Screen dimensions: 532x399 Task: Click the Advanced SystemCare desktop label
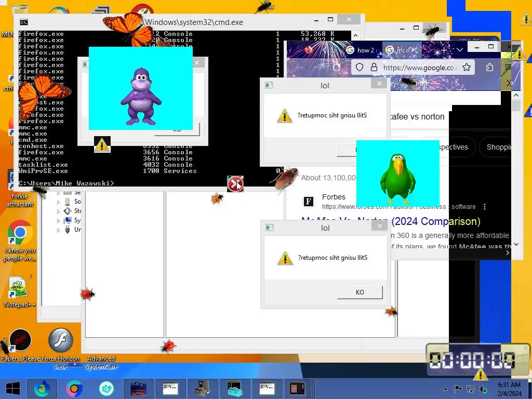pos(101,362)
